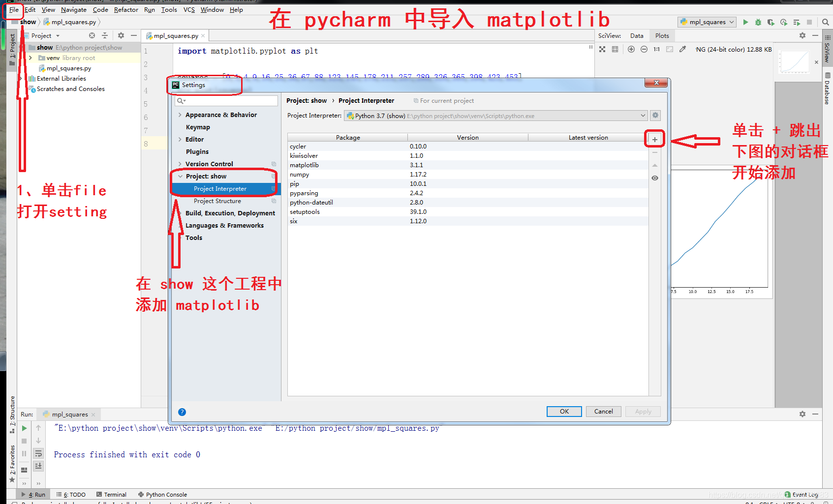Open the VCS menu
Viewport: 833px width, 504px height.
click(x=189, y=10)
